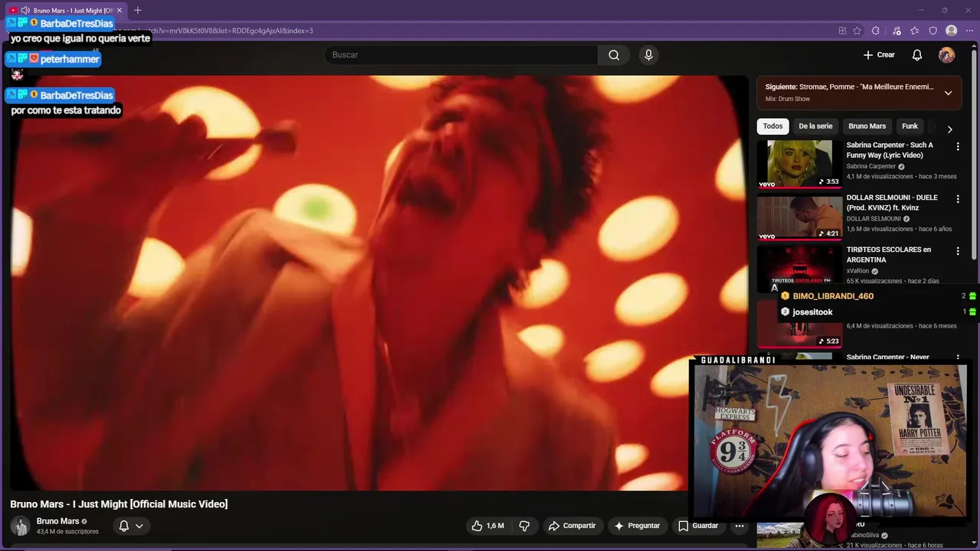Start voice search with the microphone icon
Image resolution: width=980 pixels, height=551 pixels.
click(648, 55)
